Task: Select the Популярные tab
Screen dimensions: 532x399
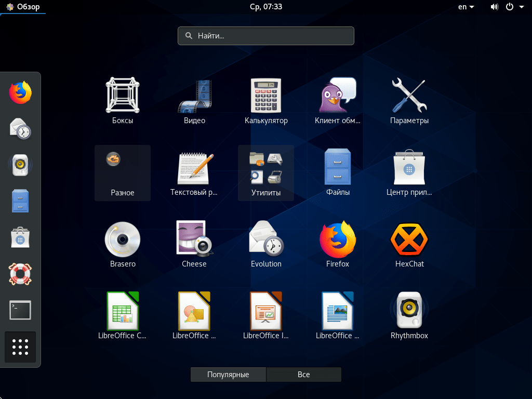Action: [228, 374]
